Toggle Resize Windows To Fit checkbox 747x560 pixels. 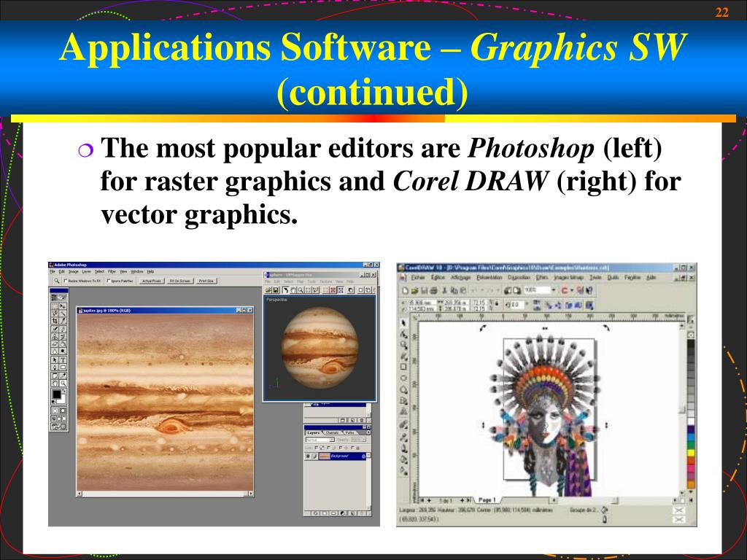pyautogui.click(x=66, y=281)
